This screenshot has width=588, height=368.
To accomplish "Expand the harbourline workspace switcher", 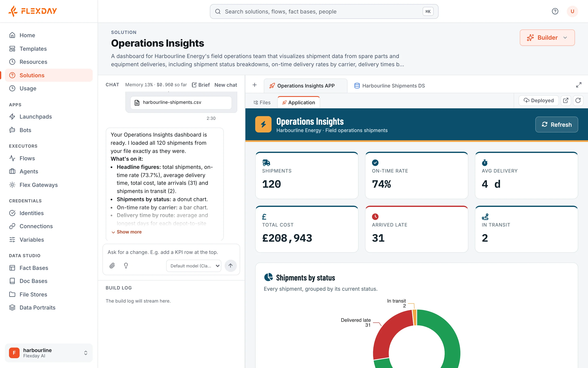I will (49, 353).
